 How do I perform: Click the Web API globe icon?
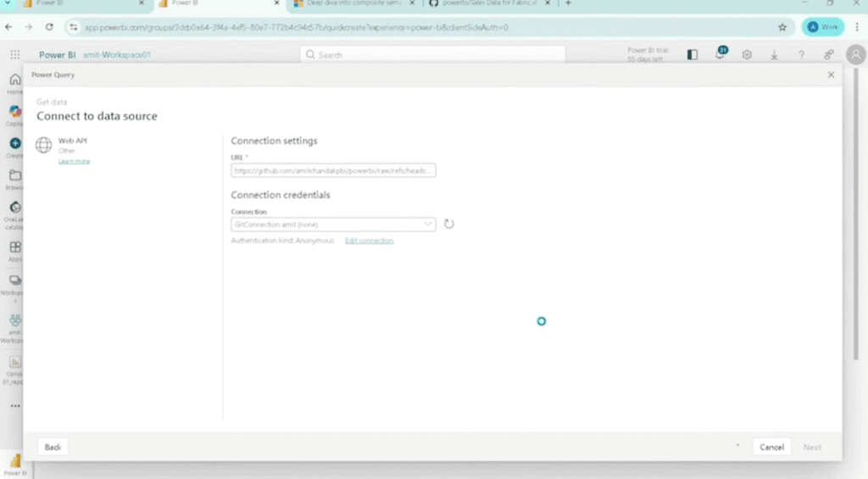click(44, 145)
